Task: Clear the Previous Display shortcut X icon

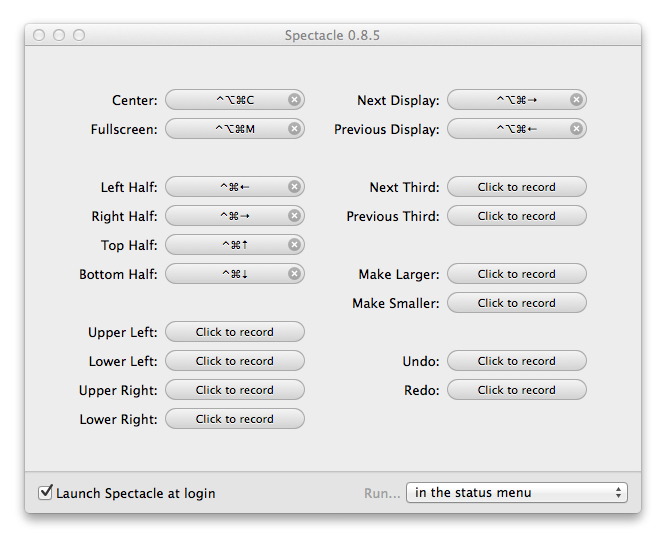Action: (576, 129)
